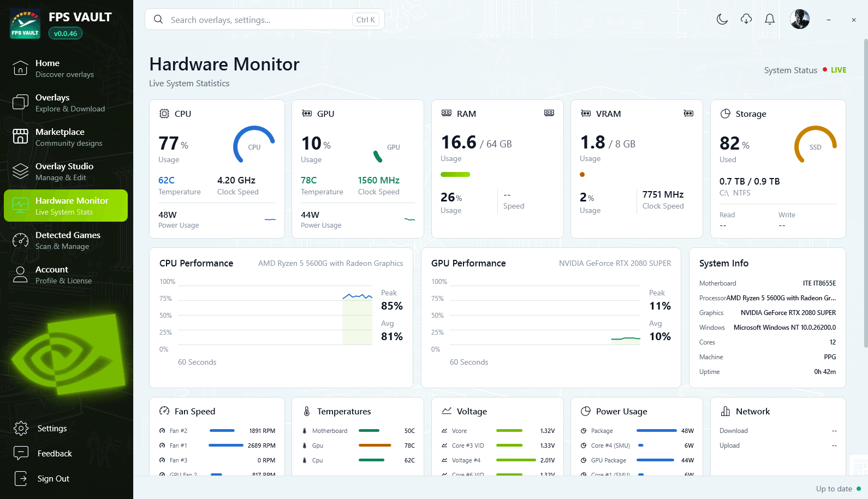The height and width of the screenshot is (499, 868).
Task: Click the Fan Speed gauge icon
Action: click(x=164, y=411)
